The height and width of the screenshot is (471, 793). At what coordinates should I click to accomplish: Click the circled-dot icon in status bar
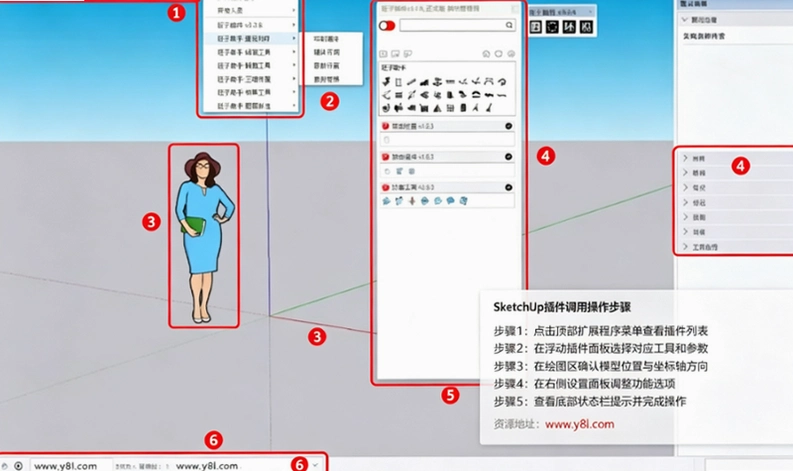(19, 466)
